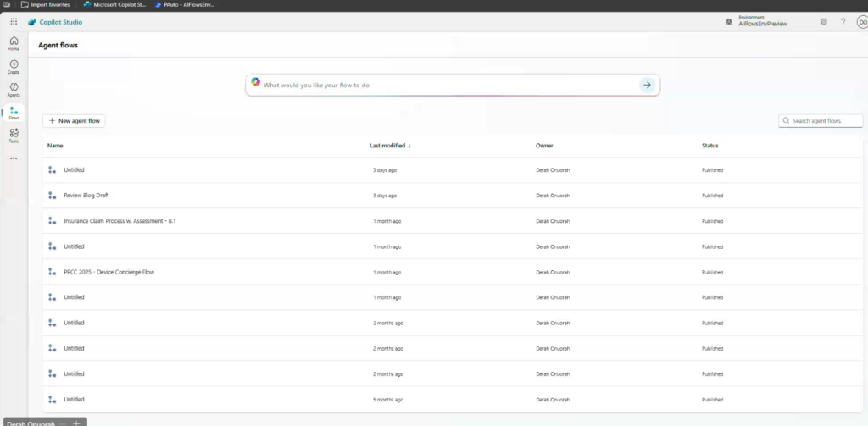The image size is (868, 426).
Task: Open Tools in the left sidebar
Action: click(x=14, y=136)
